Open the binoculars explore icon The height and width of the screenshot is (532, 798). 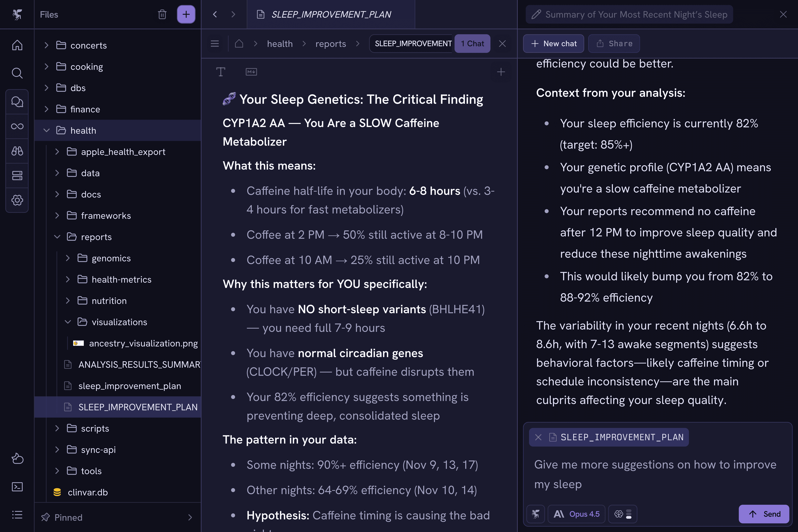pyautogui.click(x=17, y=151)
